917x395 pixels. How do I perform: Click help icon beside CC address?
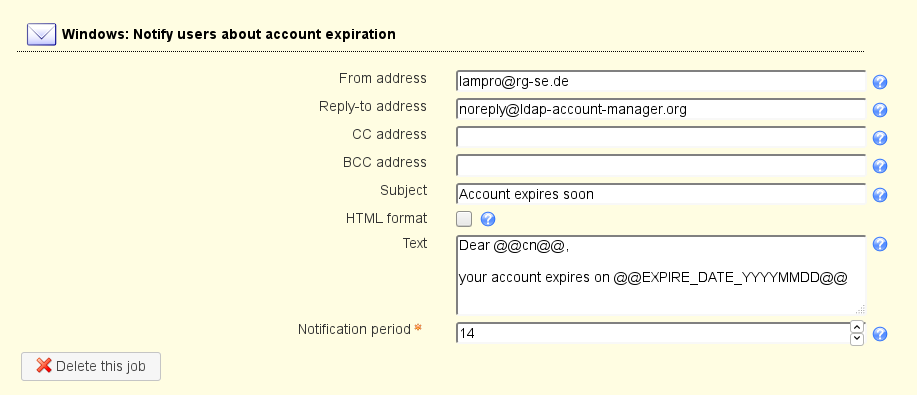click(x=880, y=138)
